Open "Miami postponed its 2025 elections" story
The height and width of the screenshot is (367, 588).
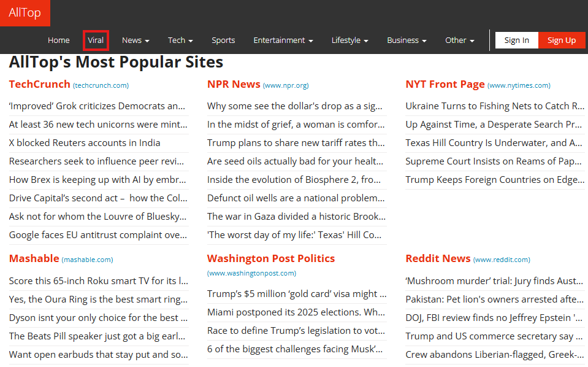pos(296,312)
